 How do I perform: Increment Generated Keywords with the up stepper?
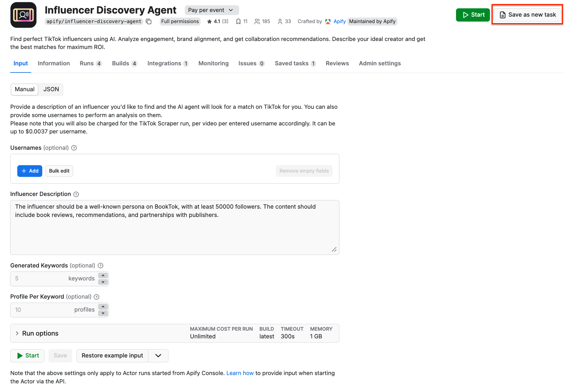coord(103,276)
